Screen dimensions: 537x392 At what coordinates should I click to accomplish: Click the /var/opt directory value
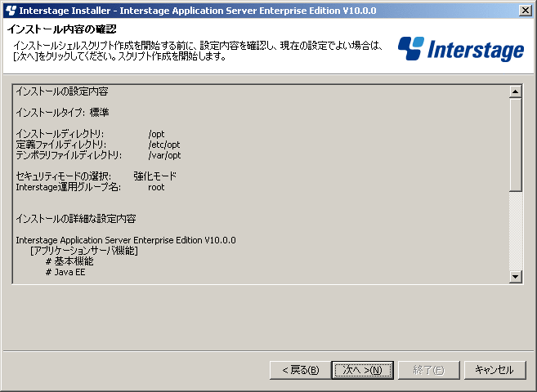[164, 155]
